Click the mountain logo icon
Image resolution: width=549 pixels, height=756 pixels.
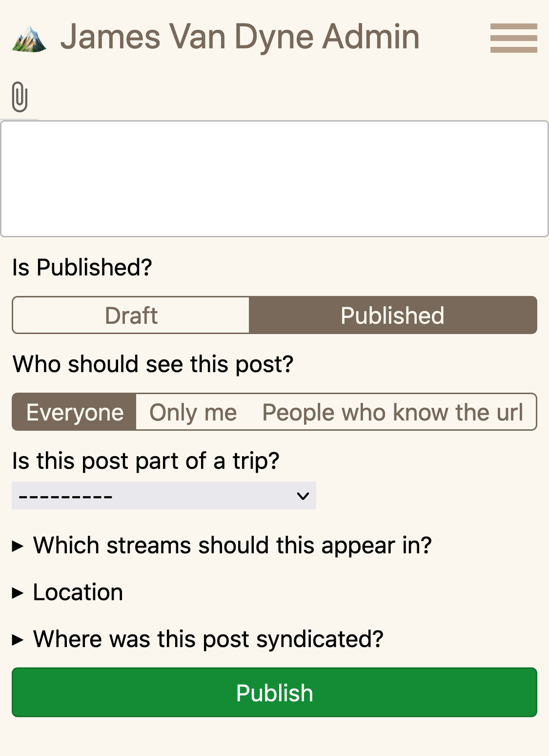pos(29,39)
